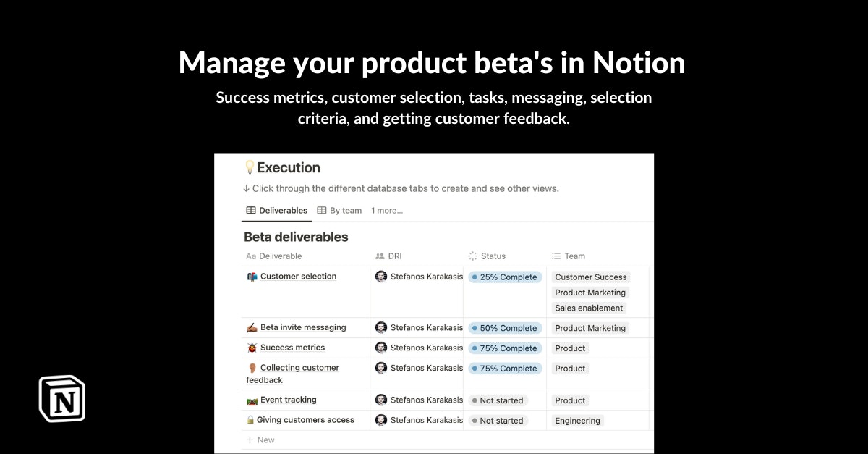Click the flag icon of Event tracking

252,400
